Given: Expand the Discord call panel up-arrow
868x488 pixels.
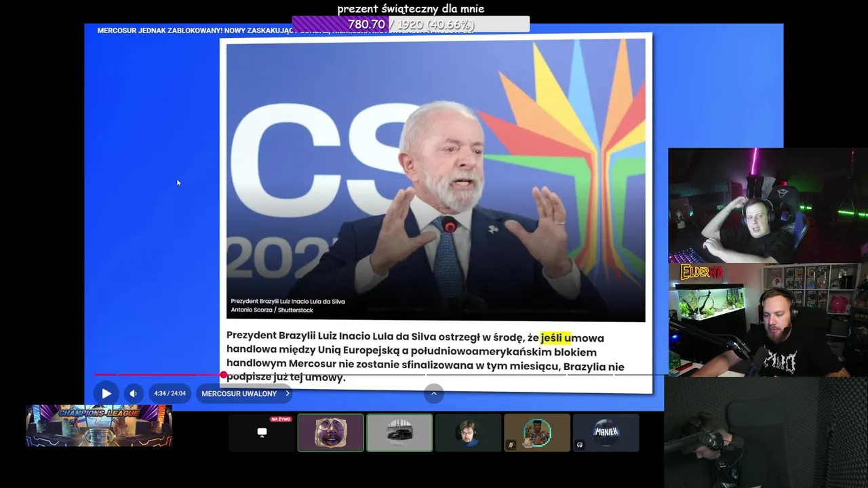Looking at the screenshot, I should coord(434,393).
